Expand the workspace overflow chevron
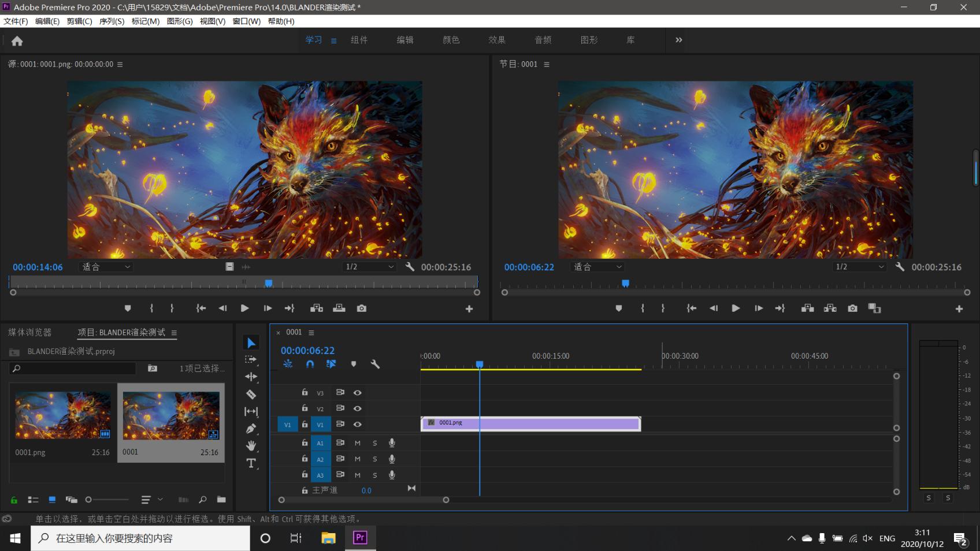Image resolution: width=980 pixels, height=551 pixels. pyautogui.click(x=679, y=40)
